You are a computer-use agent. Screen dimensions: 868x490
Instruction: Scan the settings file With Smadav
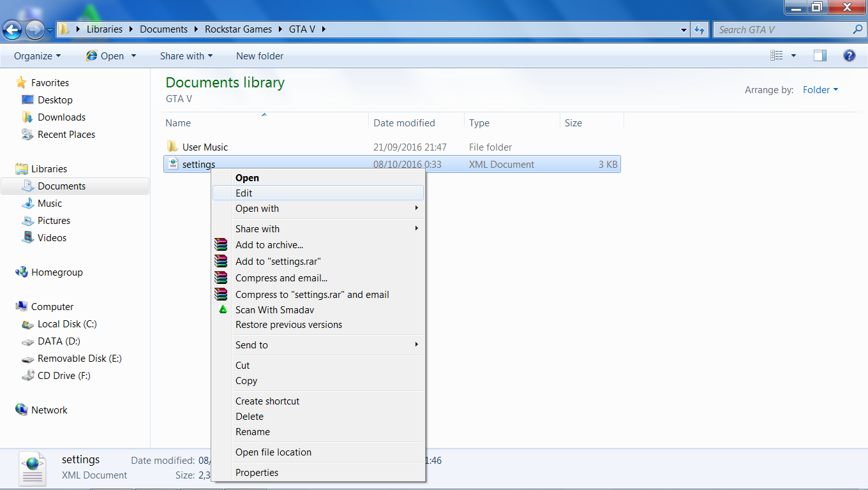point(274,309)
